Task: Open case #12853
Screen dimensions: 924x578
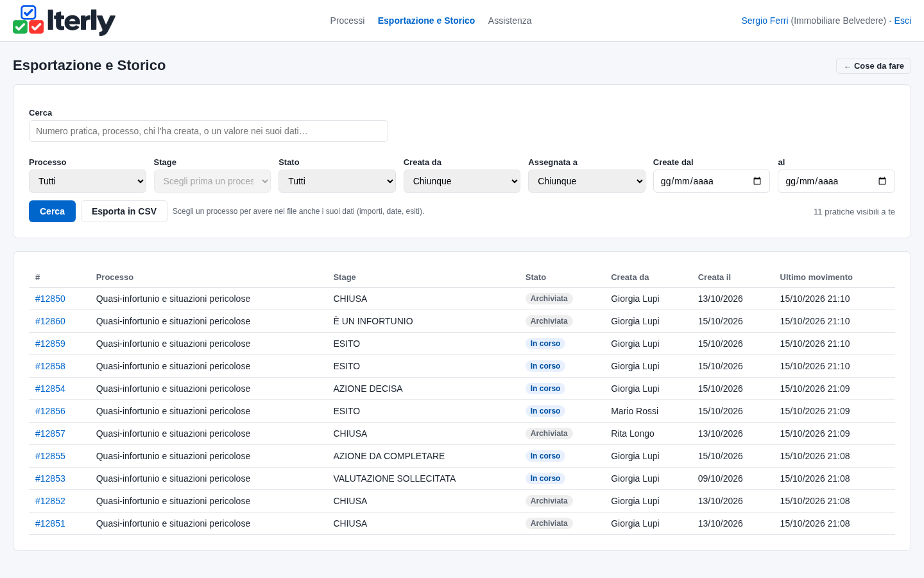Action: point(50,478)
